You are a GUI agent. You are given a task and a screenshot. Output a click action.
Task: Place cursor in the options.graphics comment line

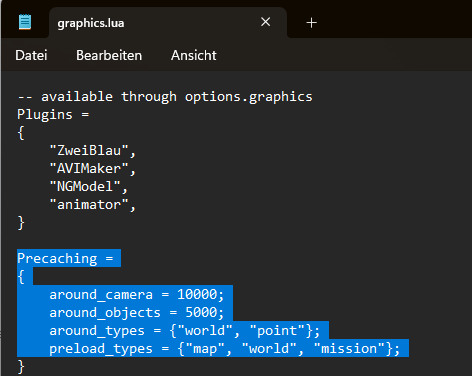click(x=165, y=97)
